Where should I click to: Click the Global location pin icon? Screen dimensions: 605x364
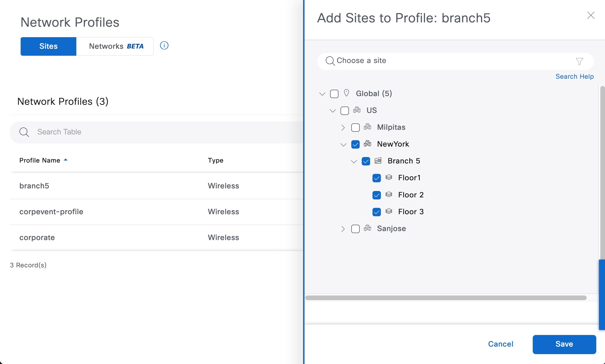tap(346, 93)
